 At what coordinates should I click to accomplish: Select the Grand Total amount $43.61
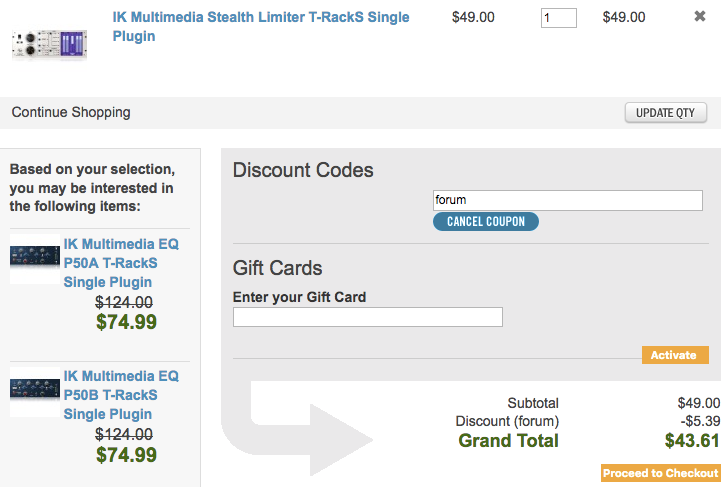pos(692,441)
